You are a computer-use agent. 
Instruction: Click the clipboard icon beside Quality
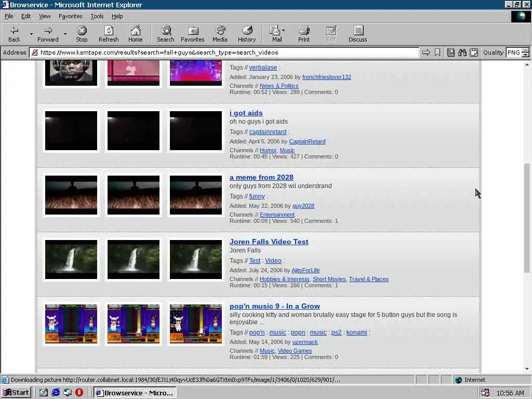tap(474, 52)
